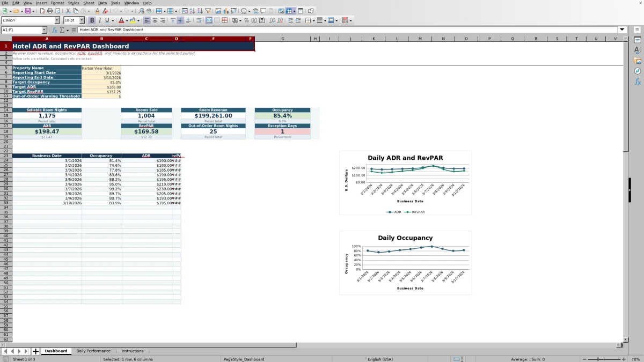Click the Insert Comment icon

tap(264, 11)
